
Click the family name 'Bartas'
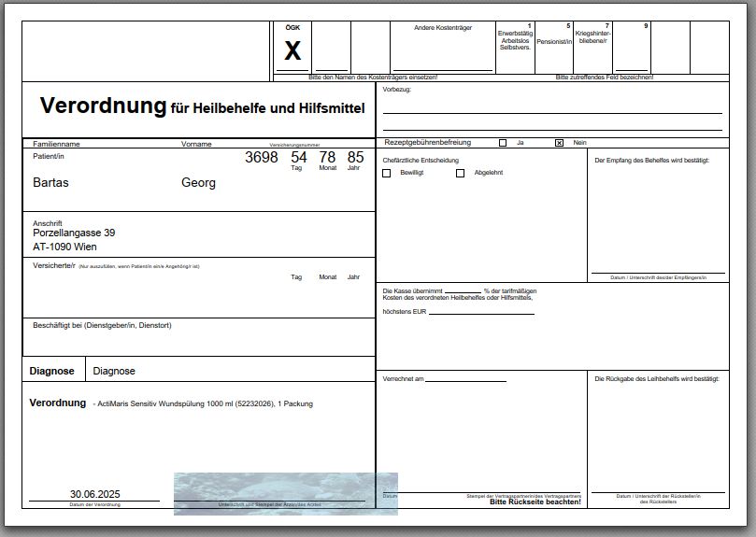pyautogui.click(x=50, y=183)
